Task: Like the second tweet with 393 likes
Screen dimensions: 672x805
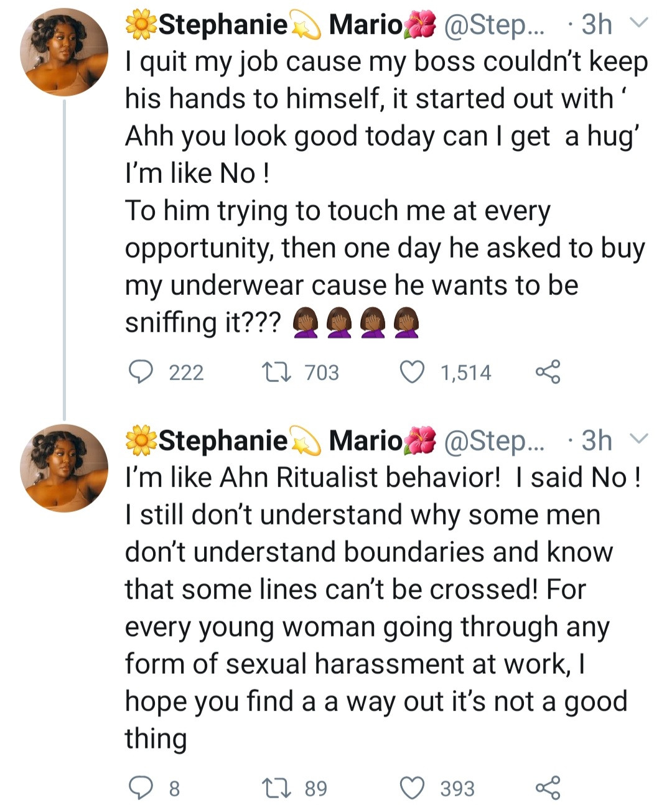Action: point(411,788)
